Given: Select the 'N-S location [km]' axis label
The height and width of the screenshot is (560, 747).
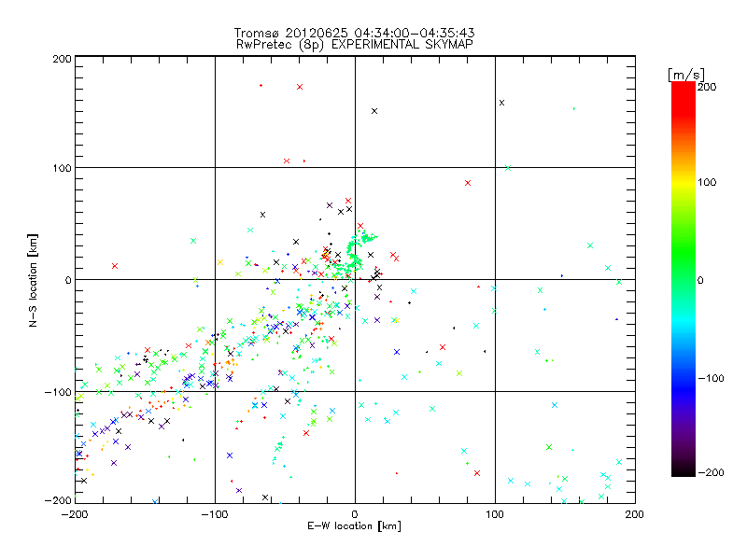Looking at the screenshot, I should tap(33, 281).
